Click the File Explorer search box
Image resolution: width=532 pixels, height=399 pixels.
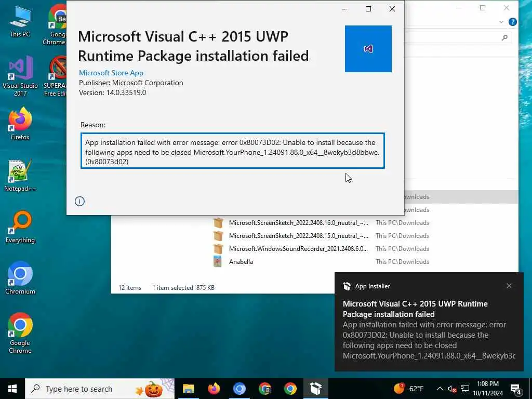click(458, 37)
